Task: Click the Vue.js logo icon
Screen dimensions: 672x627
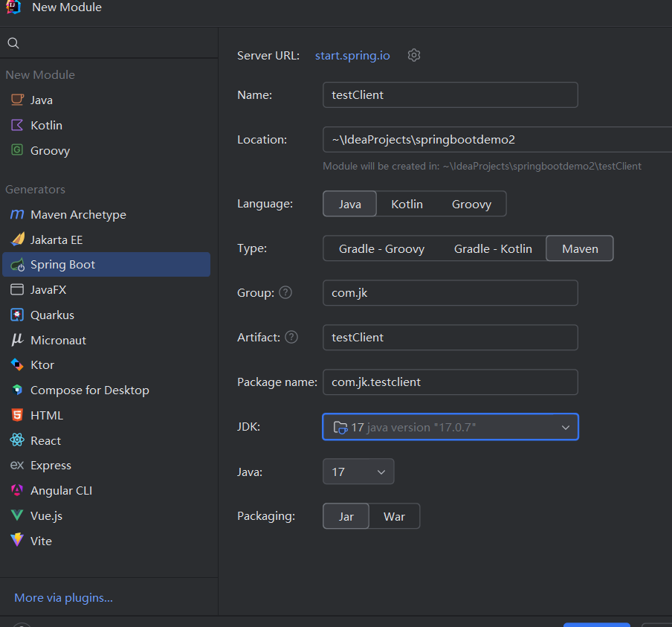Action: (x=17, y=515)
